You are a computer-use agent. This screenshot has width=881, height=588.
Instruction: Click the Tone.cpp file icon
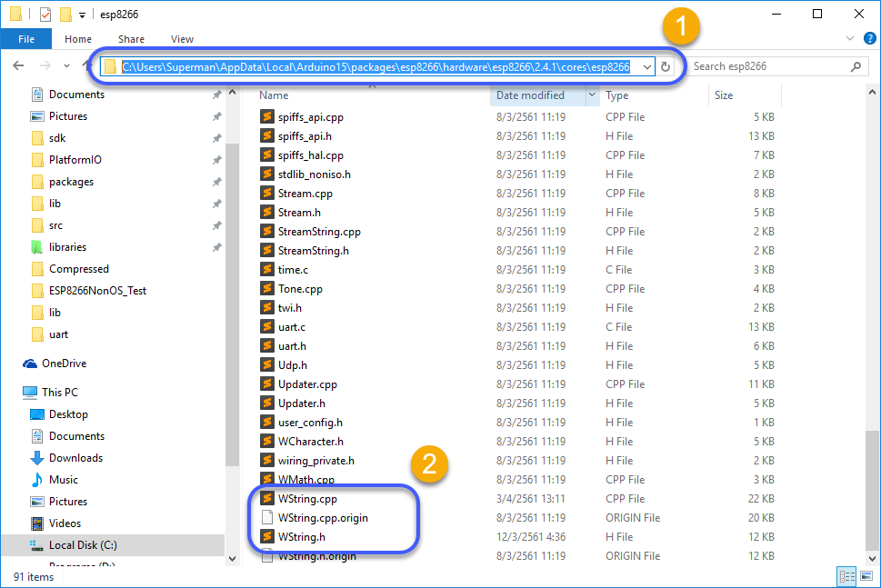(267, 288)
